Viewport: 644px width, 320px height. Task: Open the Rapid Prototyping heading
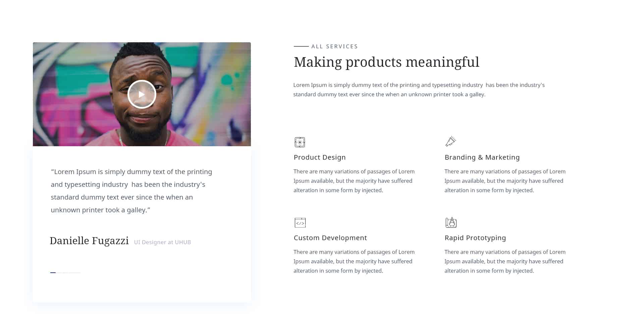pos(475,238)
